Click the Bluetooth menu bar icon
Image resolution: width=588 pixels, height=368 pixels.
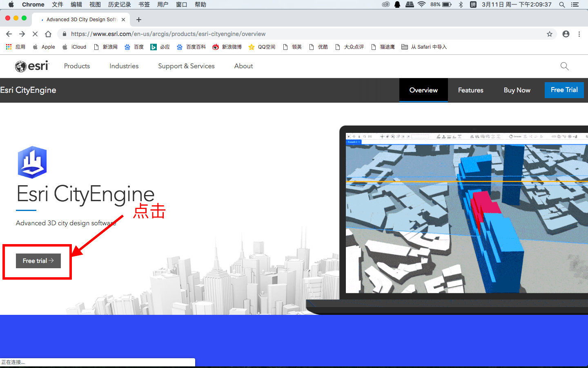(x=461, y=4)
